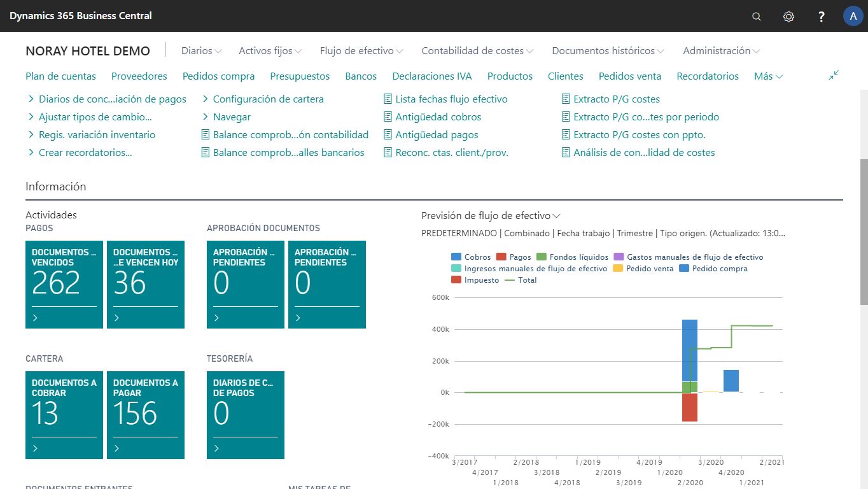Open Pedidos venta
Viewport: 868px width, 489px height.
630,76
